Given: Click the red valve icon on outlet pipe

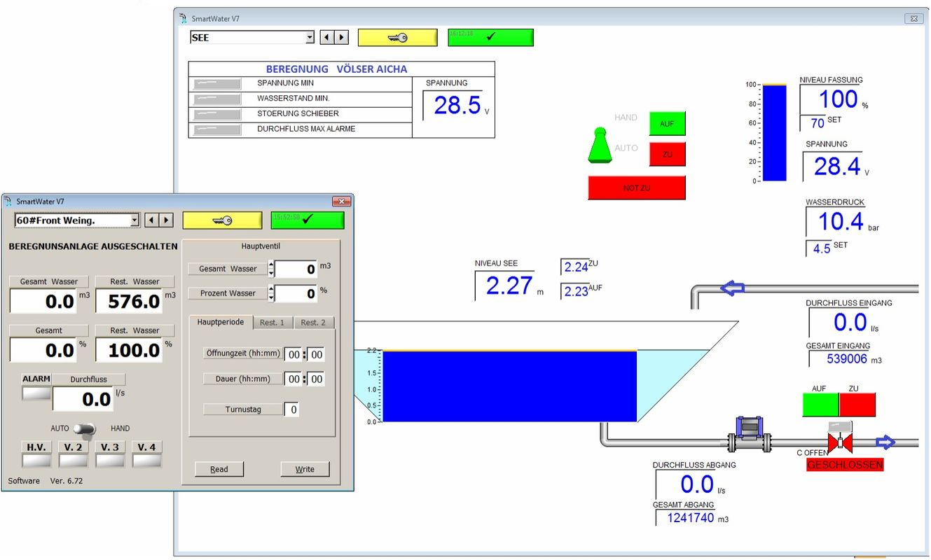Looking at the screenshot, I should point(839,442).
